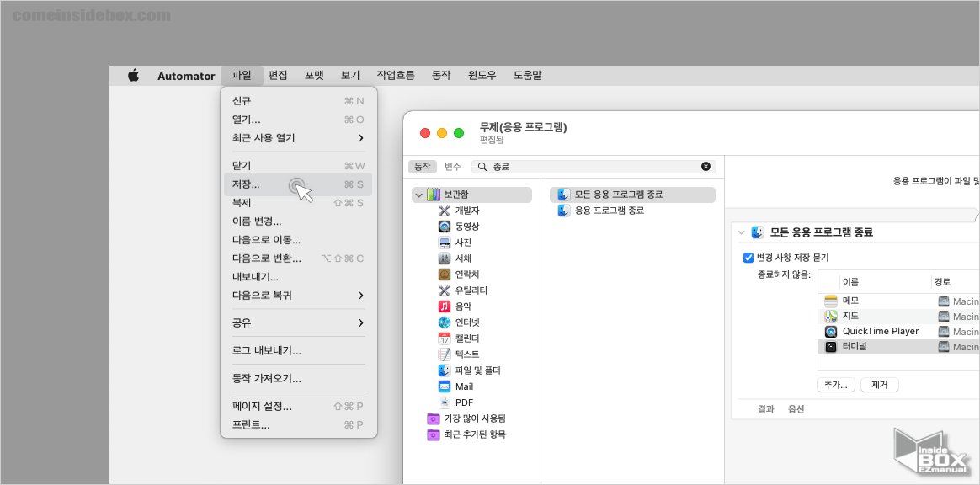This screenshot has width=980, height=485.
Task: Select the 메모 app icon in list
Action: [831, 301]
